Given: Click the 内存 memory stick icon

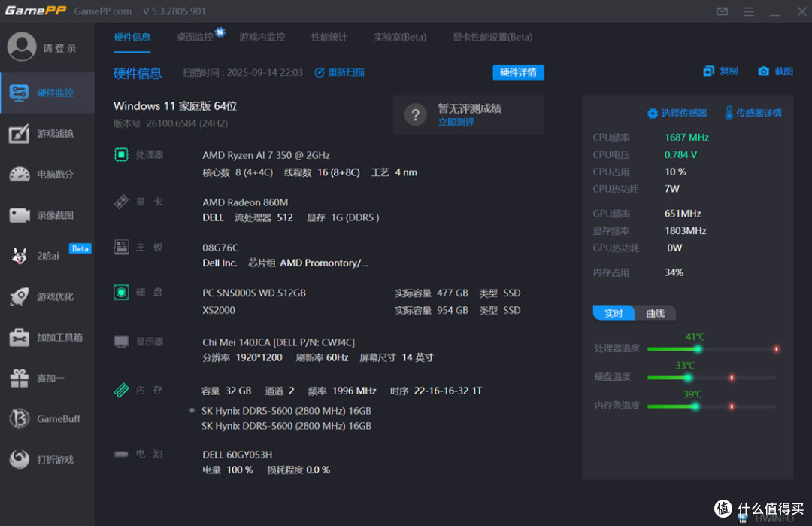Looking at the screenshot, I should tap(121, 390).
